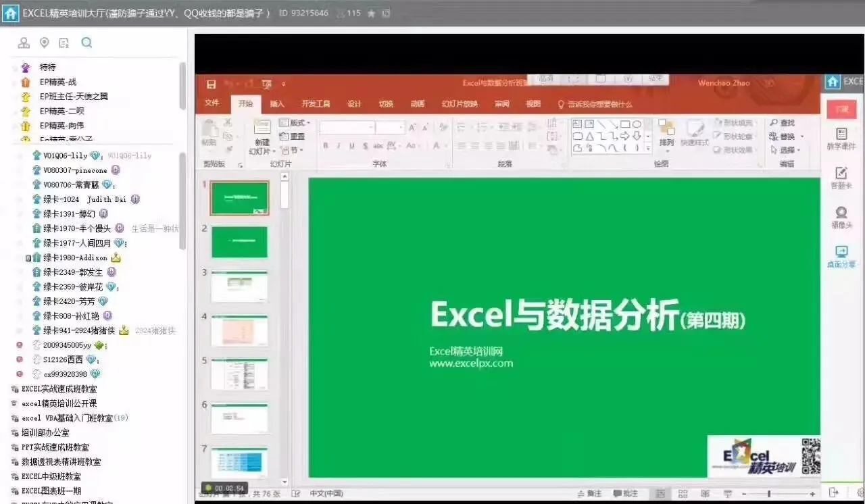The width and height of the screenshot is (865, 504).
Task: Click the exit icon at bottom right
Action: click(x=834, y=493)
